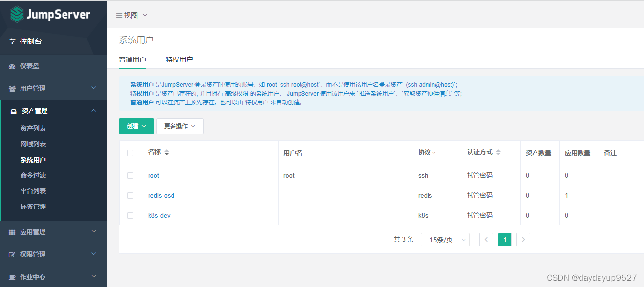Click 托管密码 in the k8s-dev row

(x=480, y=215)
